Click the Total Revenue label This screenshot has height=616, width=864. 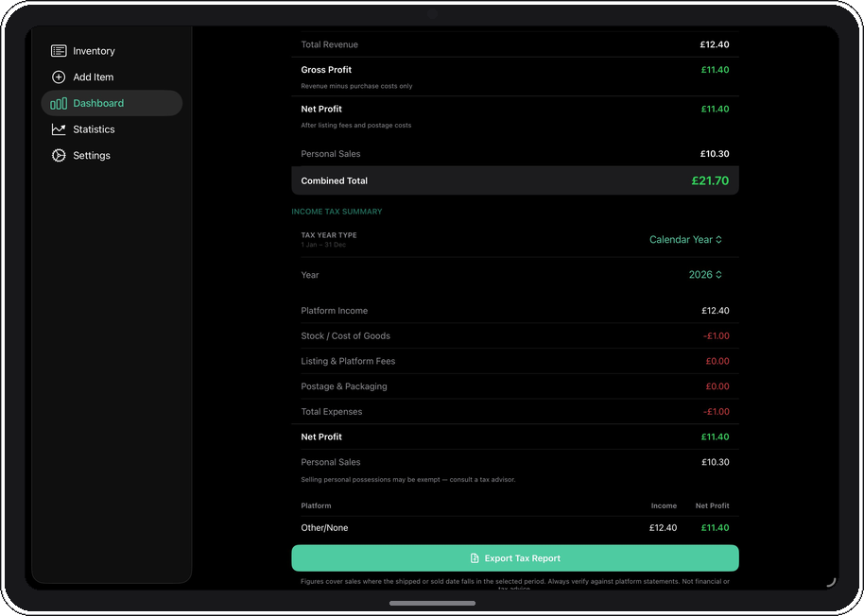330,44
